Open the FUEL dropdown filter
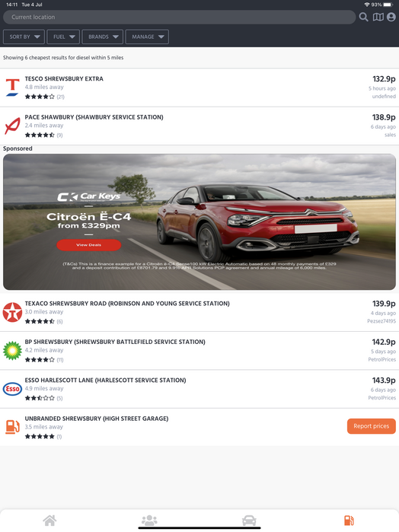The width and height of the screenshot is (399, 532). 63,37
